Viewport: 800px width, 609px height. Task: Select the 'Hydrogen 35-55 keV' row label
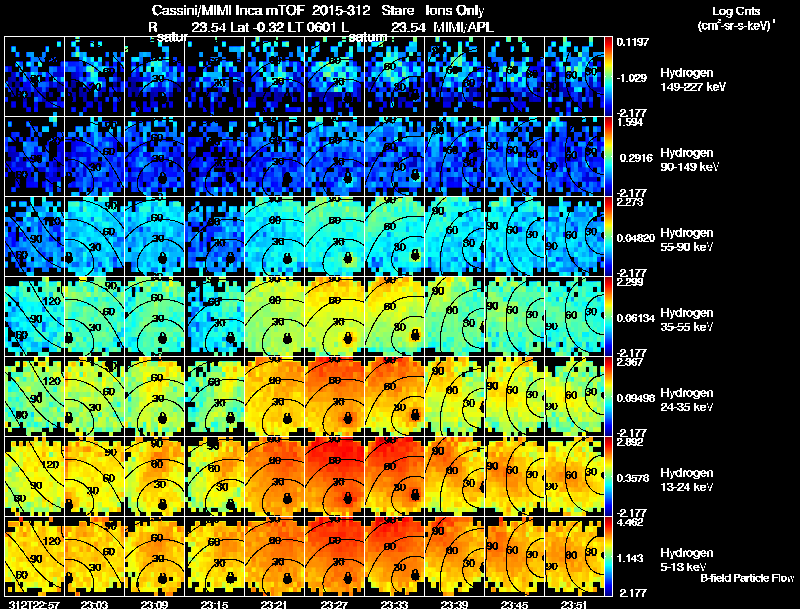pyautogui.click(x=687, y=320)
